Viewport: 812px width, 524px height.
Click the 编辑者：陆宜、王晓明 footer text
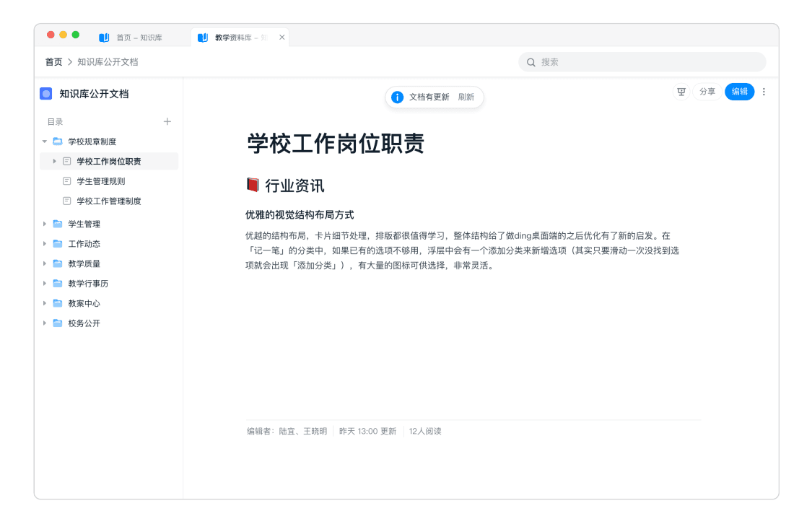coord(287,432)
